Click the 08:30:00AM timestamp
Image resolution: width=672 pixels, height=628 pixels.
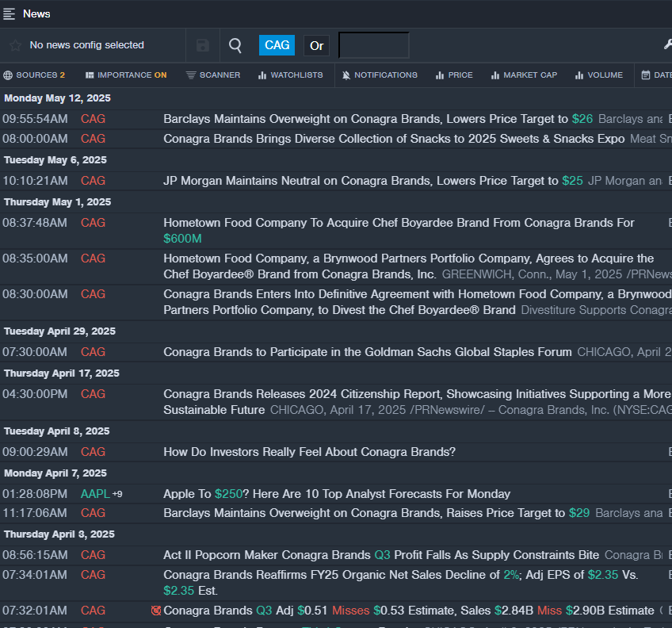35,294
